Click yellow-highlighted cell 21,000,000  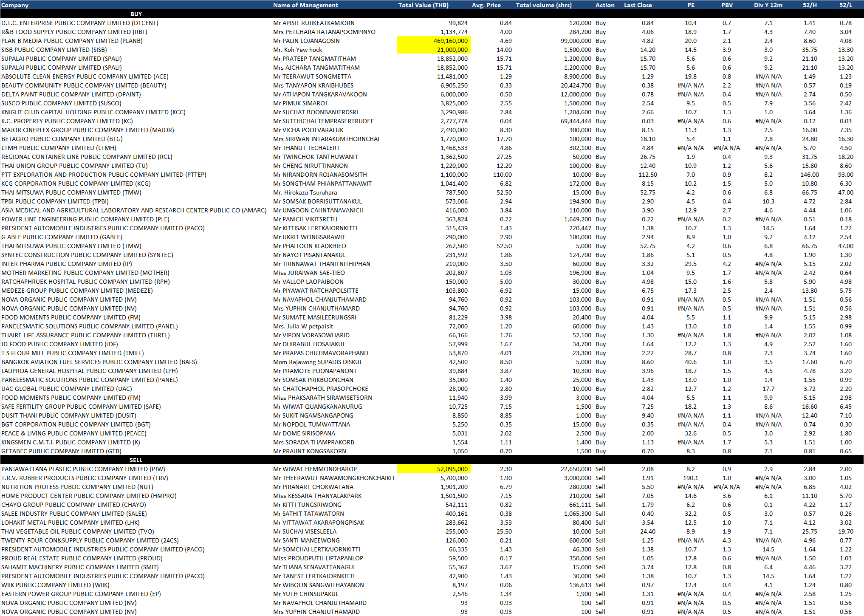click(434, 50)
